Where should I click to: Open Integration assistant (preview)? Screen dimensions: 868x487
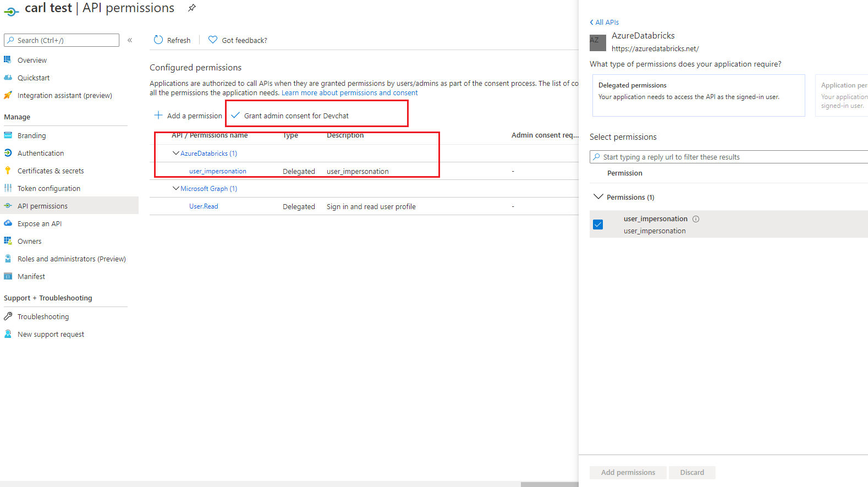coord(66,95)
